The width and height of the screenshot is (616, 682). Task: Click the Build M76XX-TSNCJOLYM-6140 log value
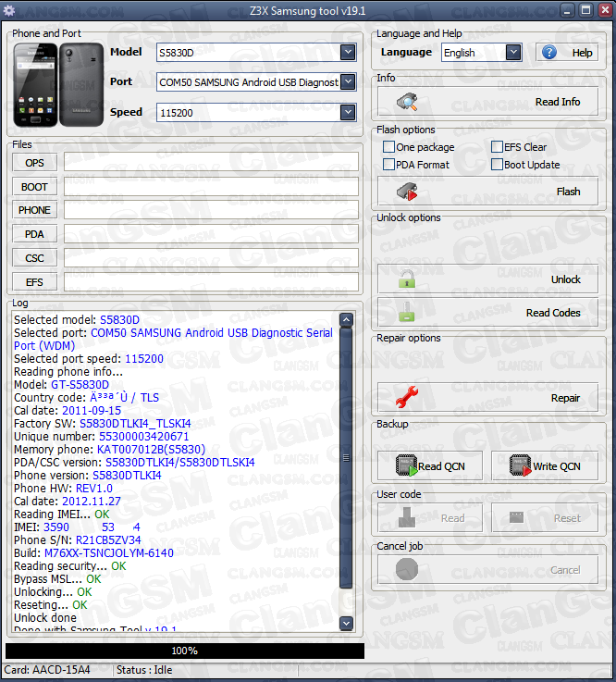click(109, 552)
